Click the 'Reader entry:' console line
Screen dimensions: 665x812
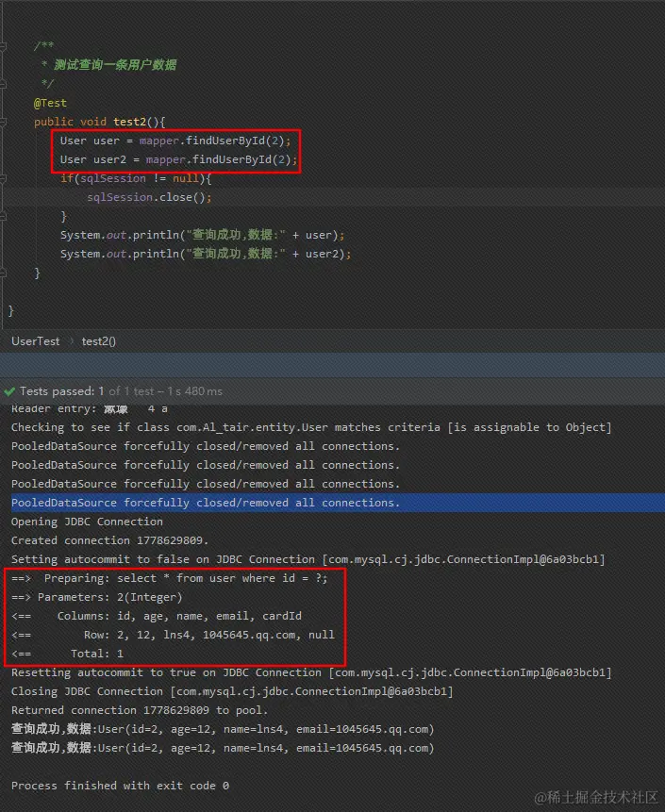[x=89, y=408]
